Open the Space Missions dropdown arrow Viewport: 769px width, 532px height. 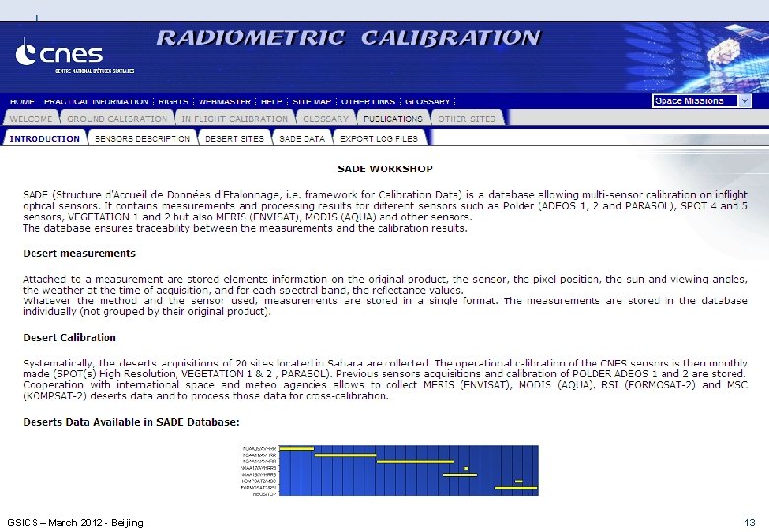pyautogui.click(x=745, y=100)
